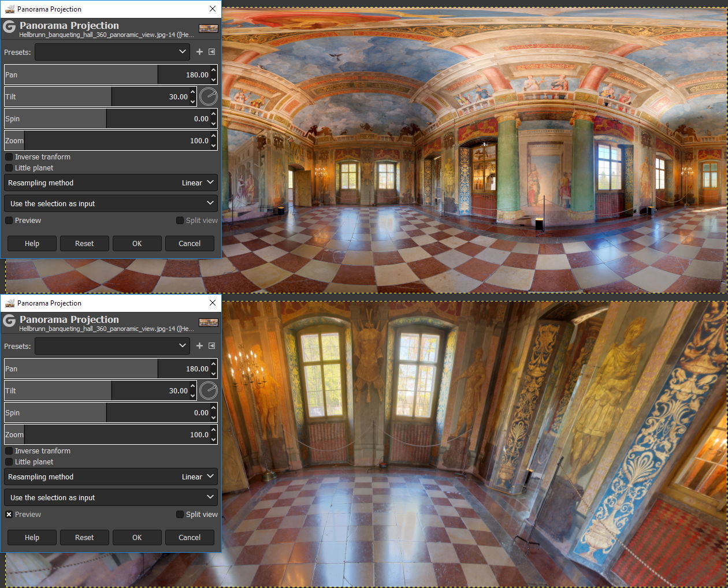Enable Little planet in top dialog
The height and width of the screenshot is (588, 728).
pyautogui.click(x=9, y=168)
